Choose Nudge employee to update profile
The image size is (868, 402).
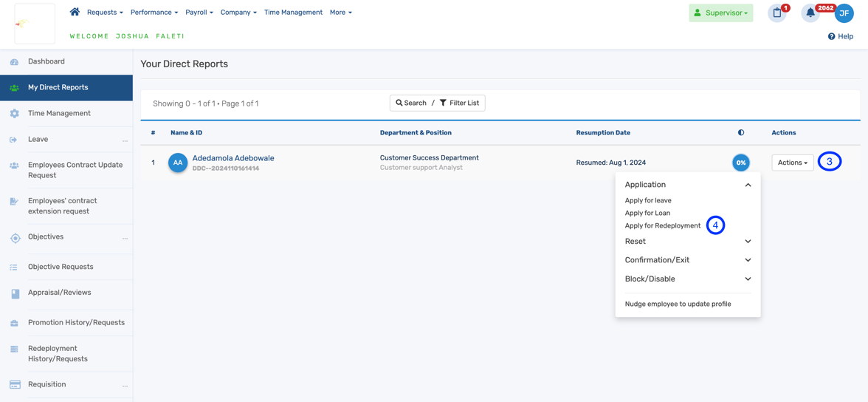[x=678, y=304]
